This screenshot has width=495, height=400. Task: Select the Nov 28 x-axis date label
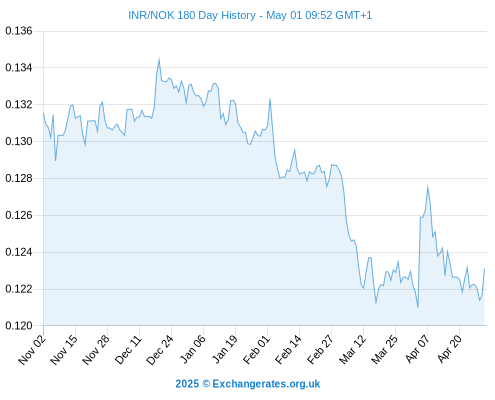[96, 350]
